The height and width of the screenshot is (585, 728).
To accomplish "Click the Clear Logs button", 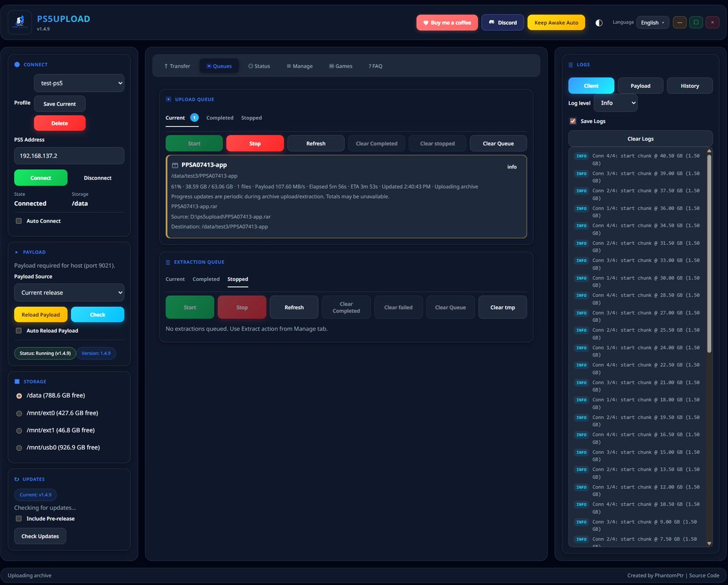I will (x=641, y=139).
